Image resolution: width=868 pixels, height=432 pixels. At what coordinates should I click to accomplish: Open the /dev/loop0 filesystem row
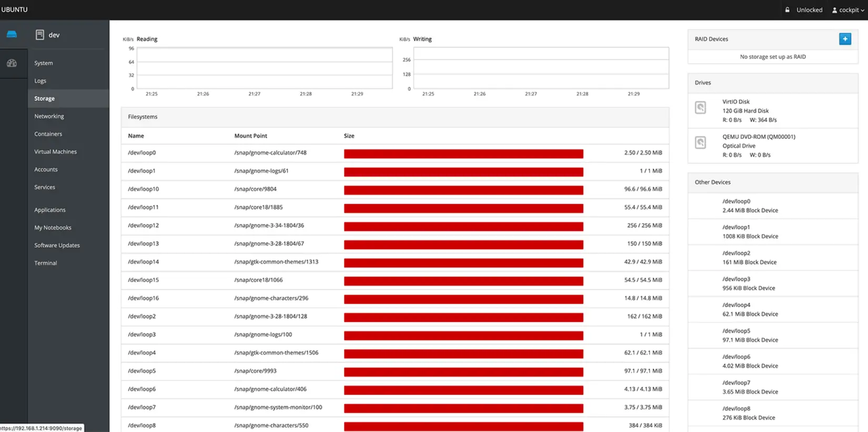click(142, 153)
